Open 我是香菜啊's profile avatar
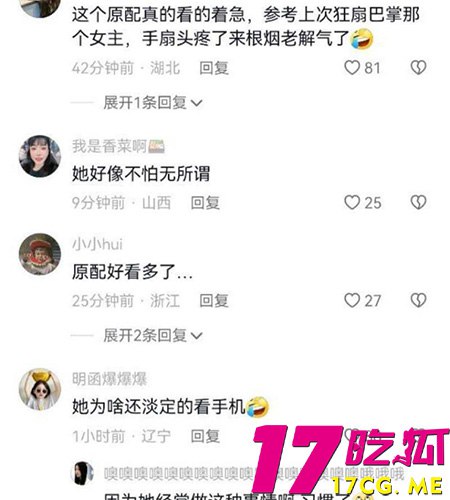 click(x=40, y=156)
